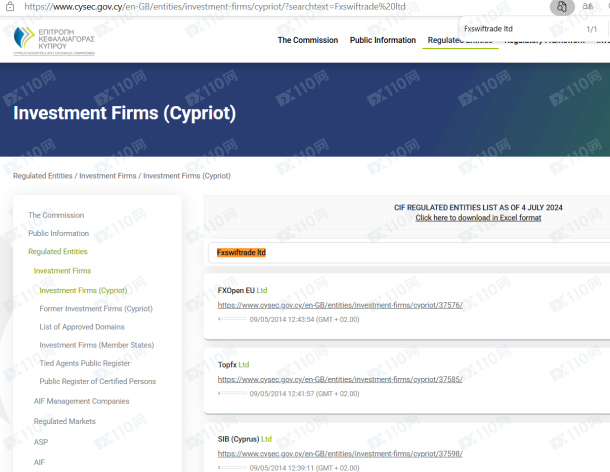The width and height of the screenshot is (610, 472).
Task: Select Investment Firms (Cypriot) sidebar item
Action: tap(83, 291)
